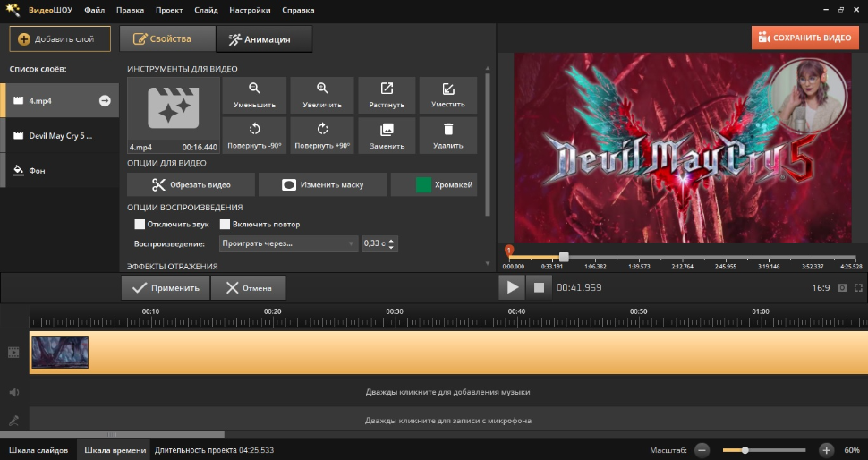Switch to Шкала слайдов view

[x=38, y=450]
